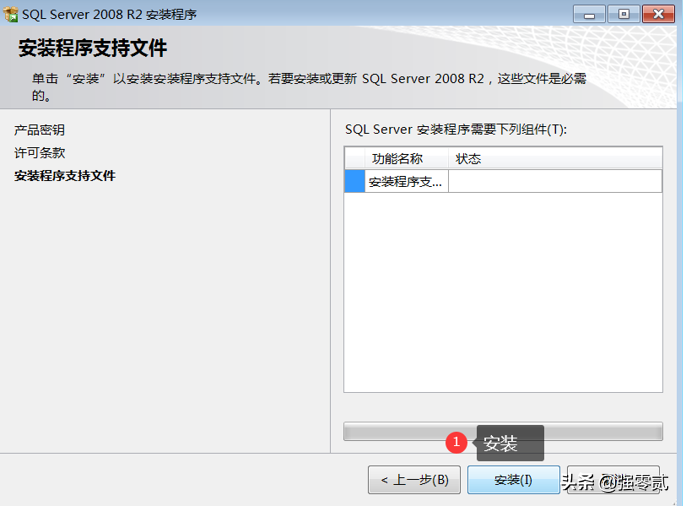
Task: Click the blue row selector cell
Action: click(355, 181)
